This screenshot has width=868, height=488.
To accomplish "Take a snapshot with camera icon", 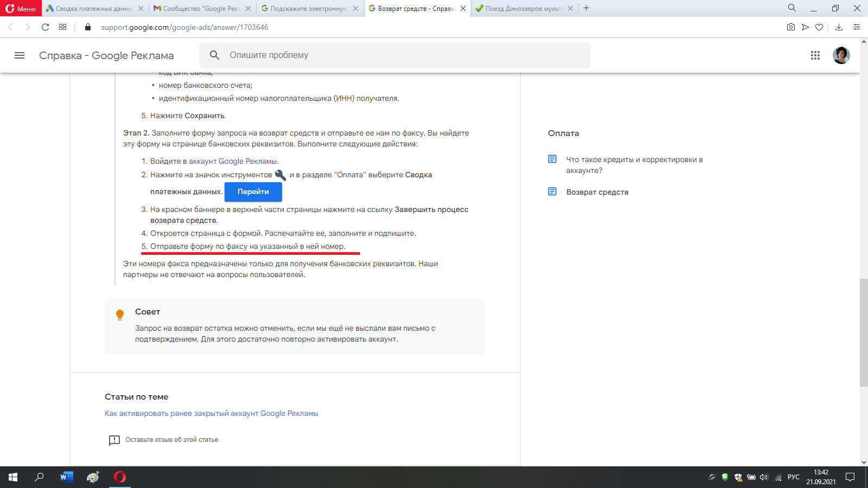I will coord(791,27).
